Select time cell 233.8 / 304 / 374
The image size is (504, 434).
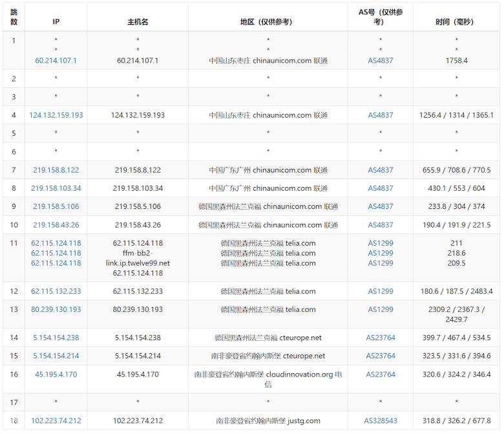pos(456,206)
